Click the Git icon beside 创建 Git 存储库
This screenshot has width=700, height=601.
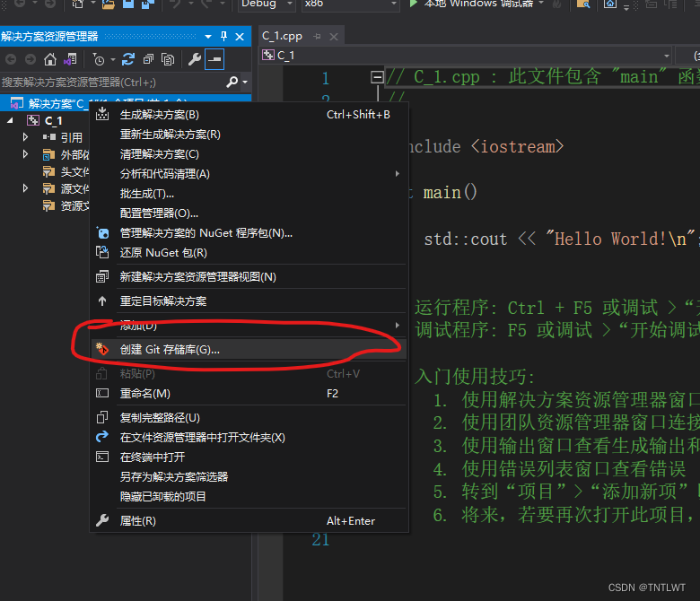coord(102,349)
